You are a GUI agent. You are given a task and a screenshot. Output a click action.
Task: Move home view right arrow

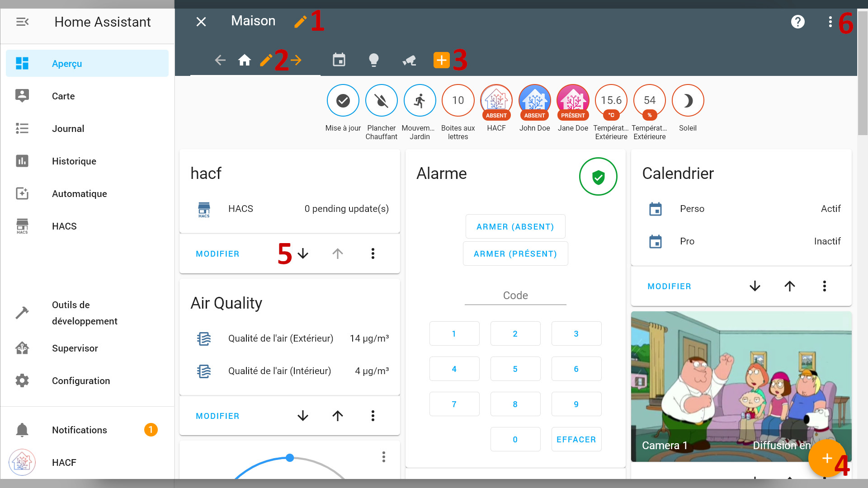pyautogui.click(x=296, y=60)
